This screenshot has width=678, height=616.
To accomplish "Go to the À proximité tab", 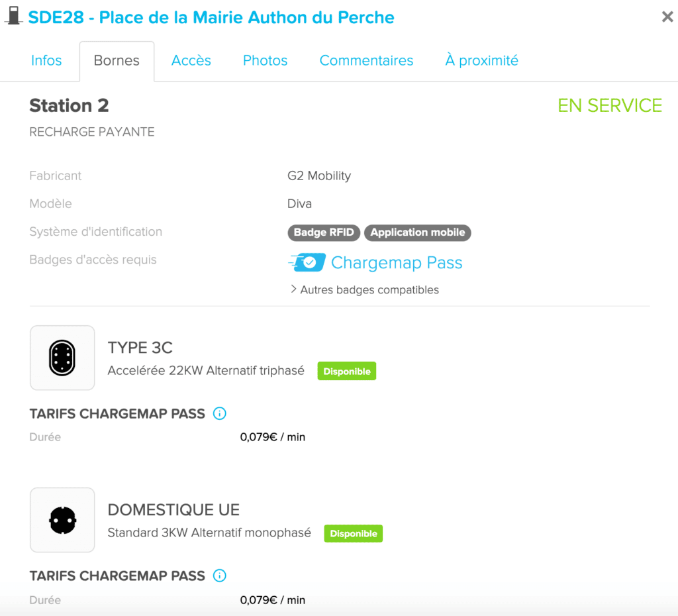I will (482, 60).
